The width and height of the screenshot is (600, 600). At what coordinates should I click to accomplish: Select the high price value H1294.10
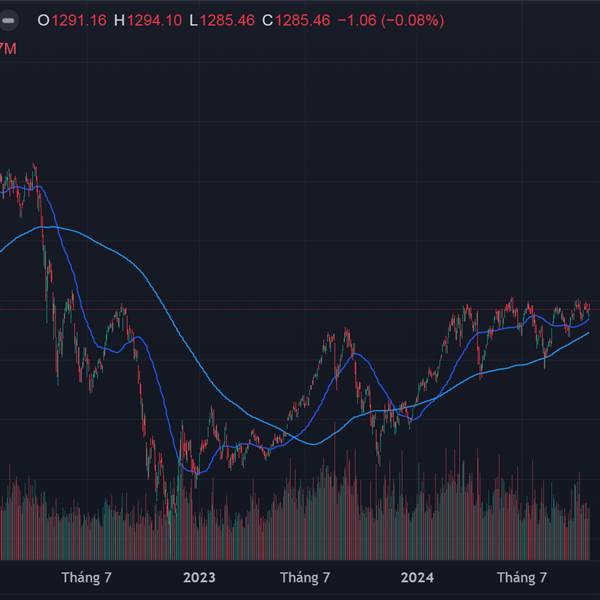(x=148, y=20)
